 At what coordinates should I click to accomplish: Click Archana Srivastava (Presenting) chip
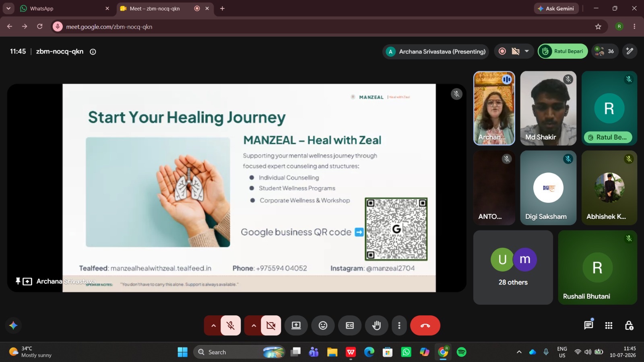pyautogui.click(x=436, y=51)
